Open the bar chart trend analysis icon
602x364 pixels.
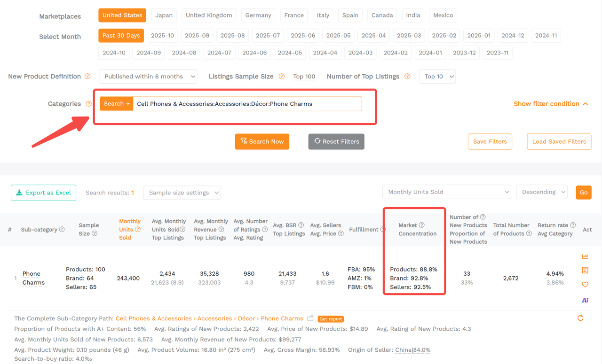(585, 256)
